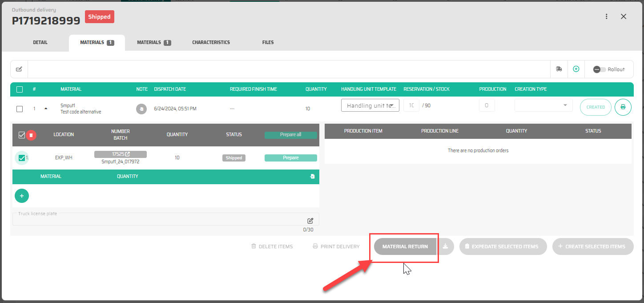This screenshot has width=644, height=303.
Task: Click the green plus button to add material
Action: (22, 196)
